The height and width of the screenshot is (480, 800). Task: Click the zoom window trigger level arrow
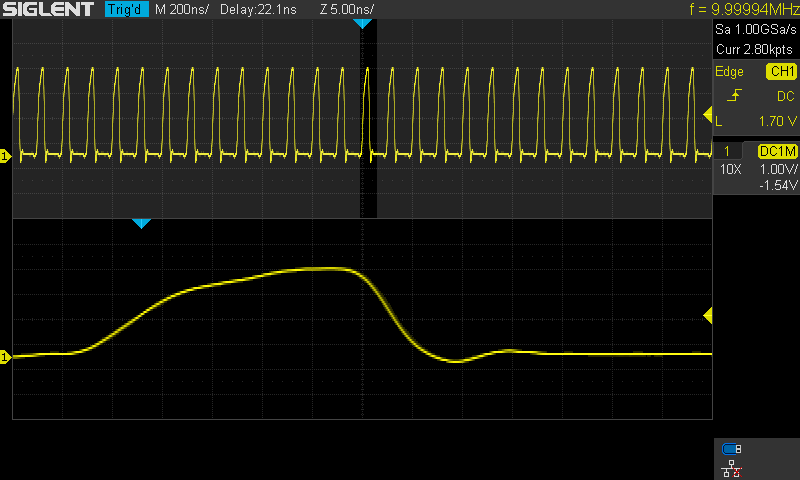pyautogui.click(x=708, y=316)
